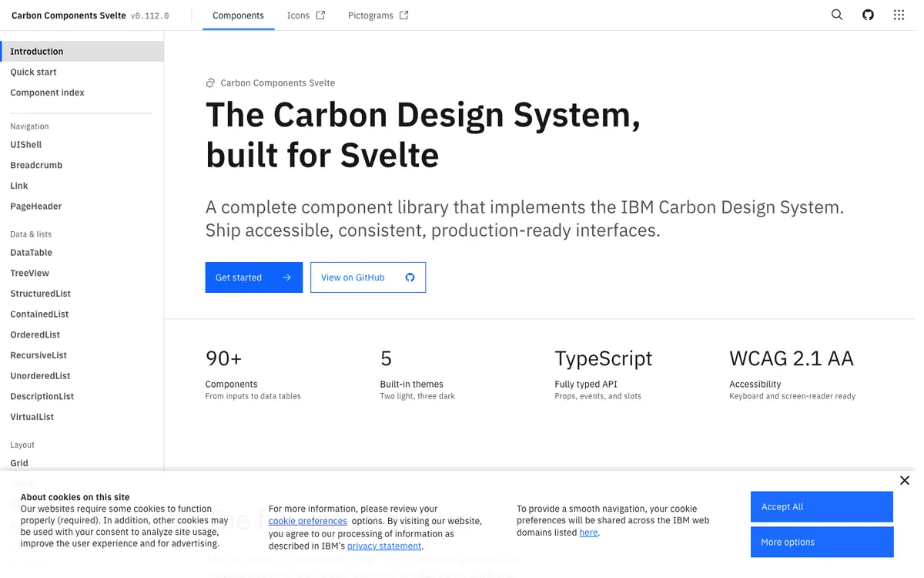Click GitHub icon on View on GitHub button
Viewport: 924px width, 578px height.
[x=410, y=277]
